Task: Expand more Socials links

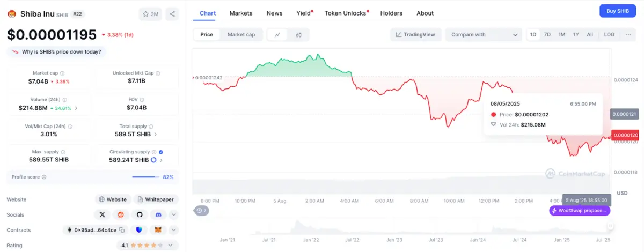Action: click(x=174, y=214)
